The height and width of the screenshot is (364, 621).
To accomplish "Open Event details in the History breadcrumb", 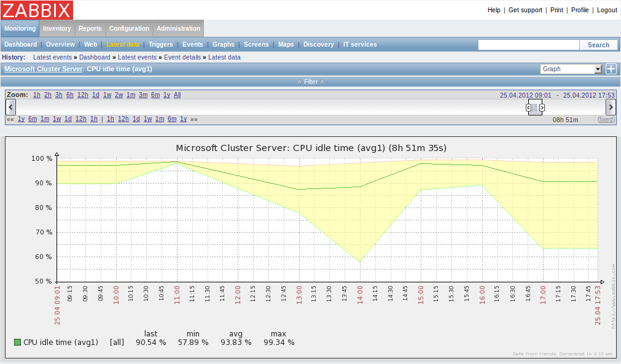I will [x=182, y=57].
